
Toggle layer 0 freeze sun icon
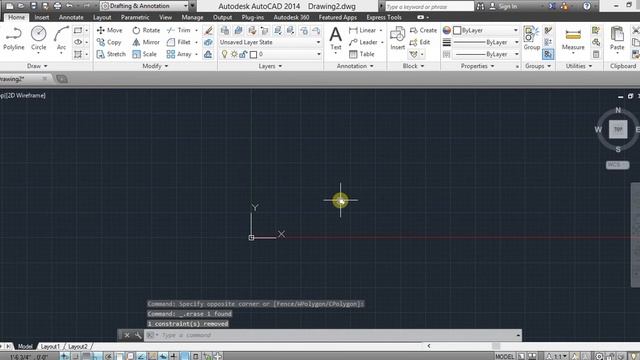click(234, 54)
